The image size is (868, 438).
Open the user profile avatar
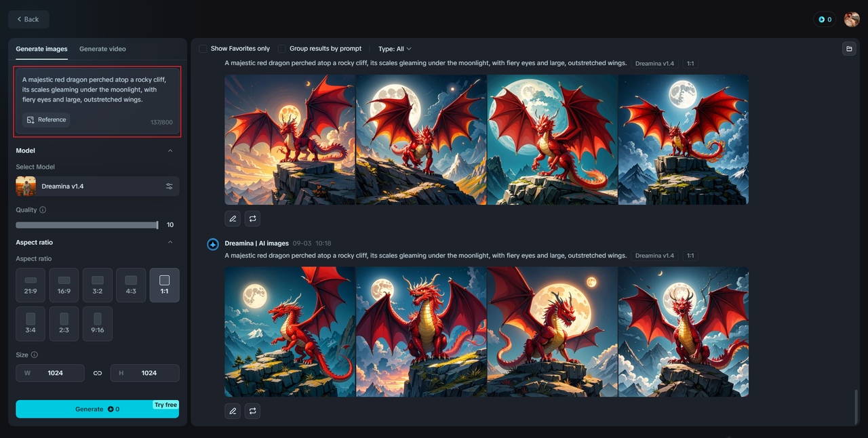click(x=852, y=20)
